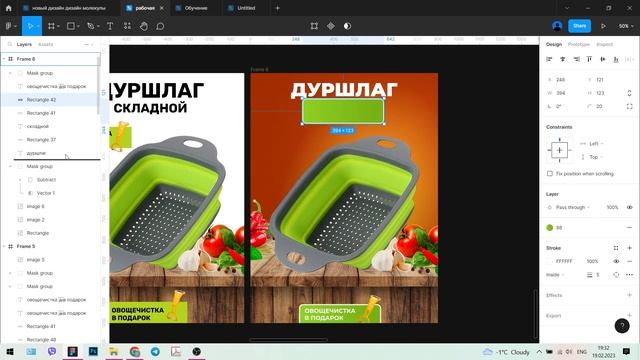Switch to the Inspect tab
640x360 pixels.
pos(604,44)
